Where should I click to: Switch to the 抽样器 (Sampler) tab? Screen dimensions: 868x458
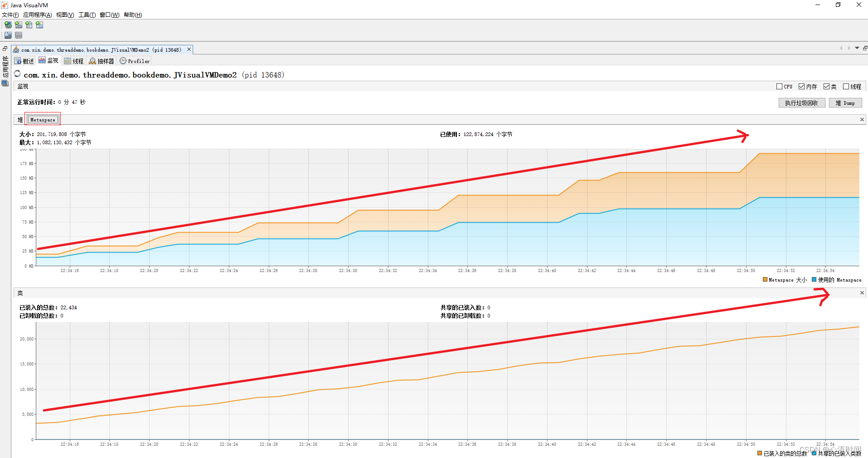pyautogui.click(x=102, y=61)
